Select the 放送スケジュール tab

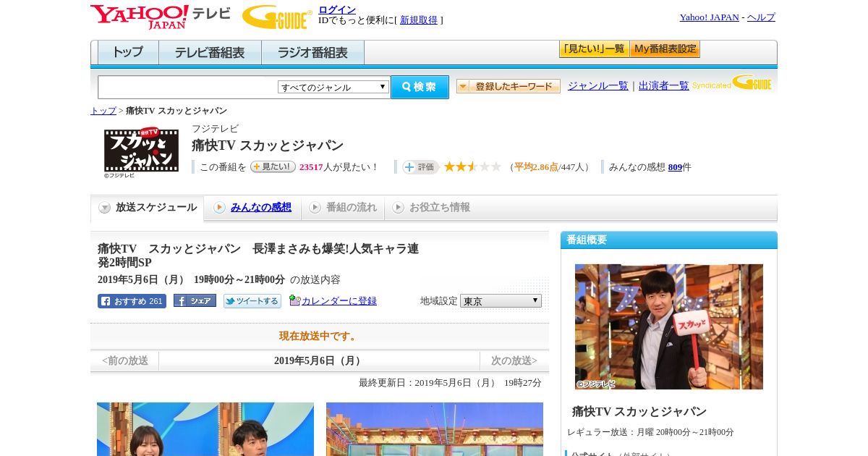coord(148,208)
